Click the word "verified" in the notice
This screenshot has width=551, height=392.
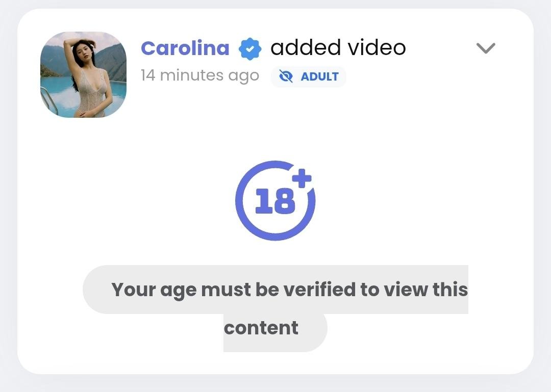pos(319,289)
